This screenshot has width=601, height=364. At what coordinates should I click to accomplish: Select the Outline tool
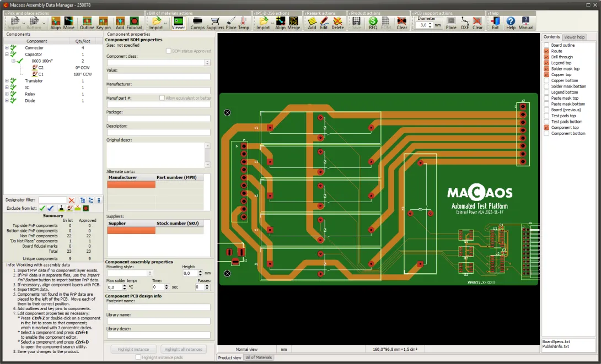(x=87, y=23)
